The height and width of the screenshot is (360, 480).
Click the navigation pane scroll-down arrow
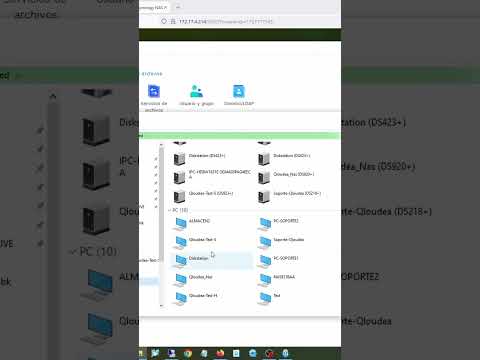(x=161, y=306)
